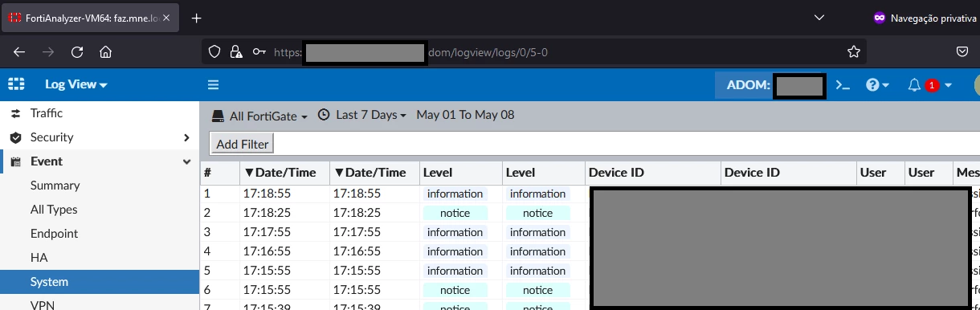Click the first Level column header

tap(461, 173)
